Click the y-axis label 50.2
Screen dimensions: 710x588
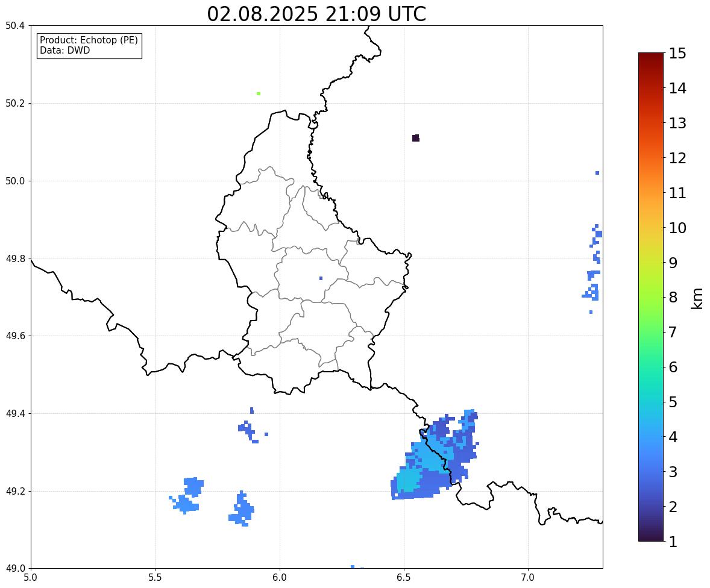(x=15, y=103)
